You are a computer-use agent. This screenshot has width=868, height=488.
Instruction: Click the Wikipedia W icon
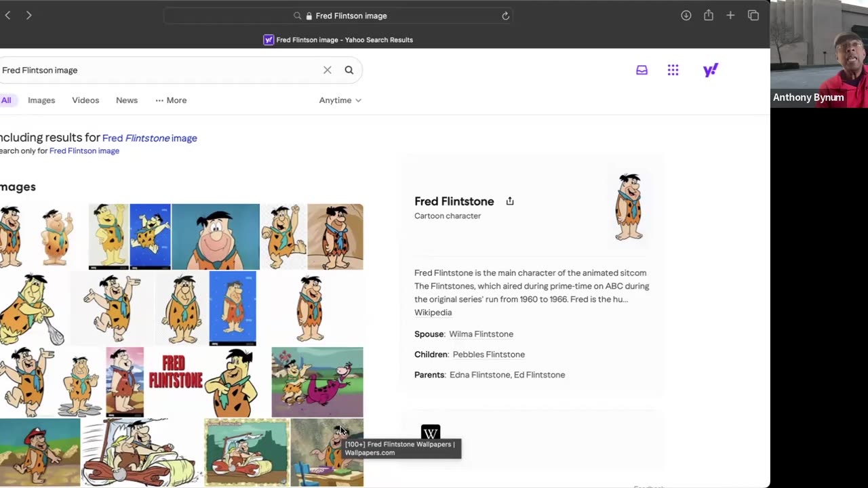(x=431, y=432)
